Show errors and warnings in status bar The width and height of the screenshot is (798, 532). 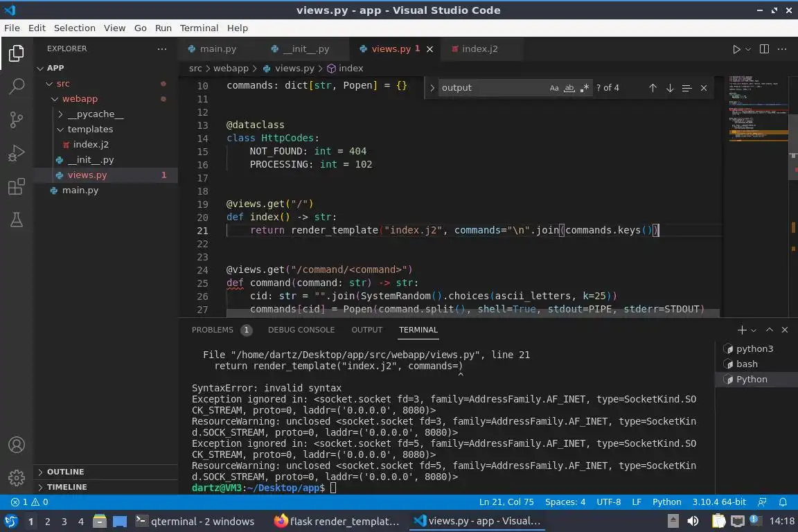pos(30,502)
